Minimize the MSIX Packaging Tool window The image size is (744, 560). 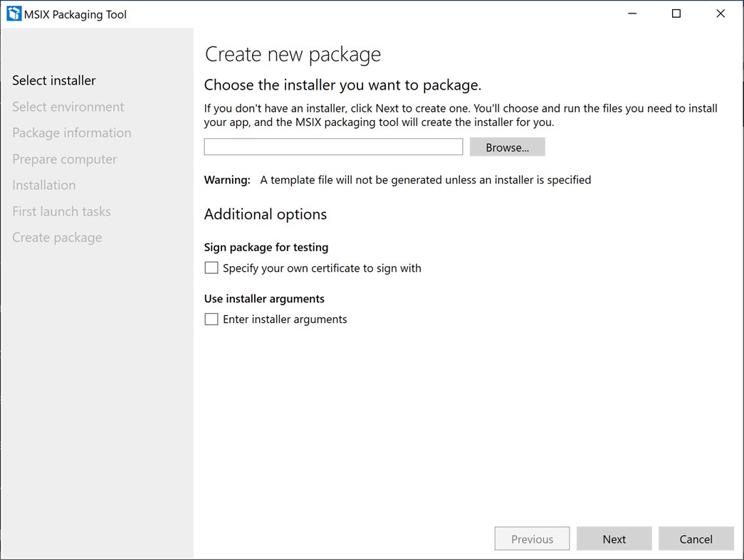(x=632, y=13)
